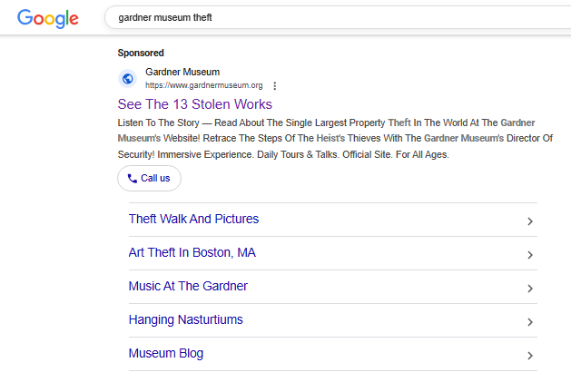Click the Gardner Museum globe favicon
Viewport: 571px width, 392px height.
[x=127, y=78]
